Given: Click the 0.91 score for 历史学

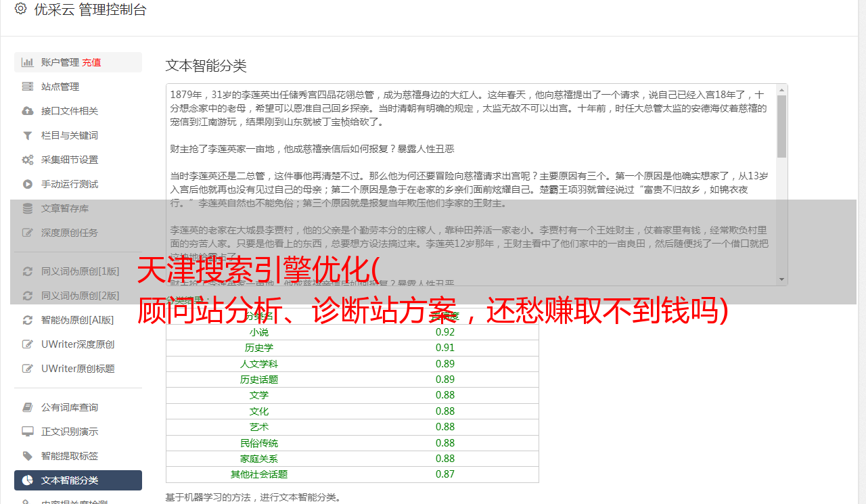Looking at the screenshot, I should (445, 348).
